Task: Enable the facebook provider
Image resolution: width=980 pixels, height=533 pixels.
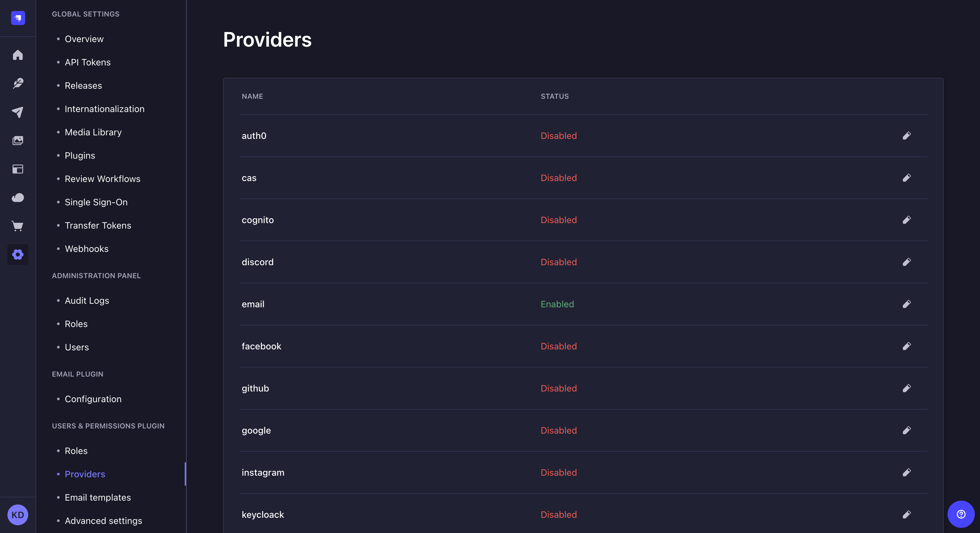Action: coord(907,346)
